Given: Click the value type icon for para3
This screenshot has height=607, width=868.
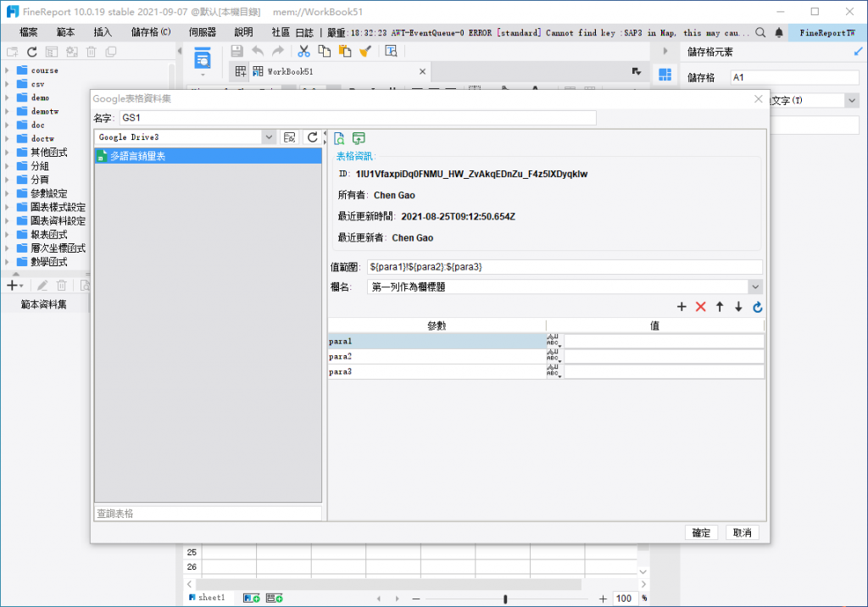Looking at the screenshot, I should [554, 371].
